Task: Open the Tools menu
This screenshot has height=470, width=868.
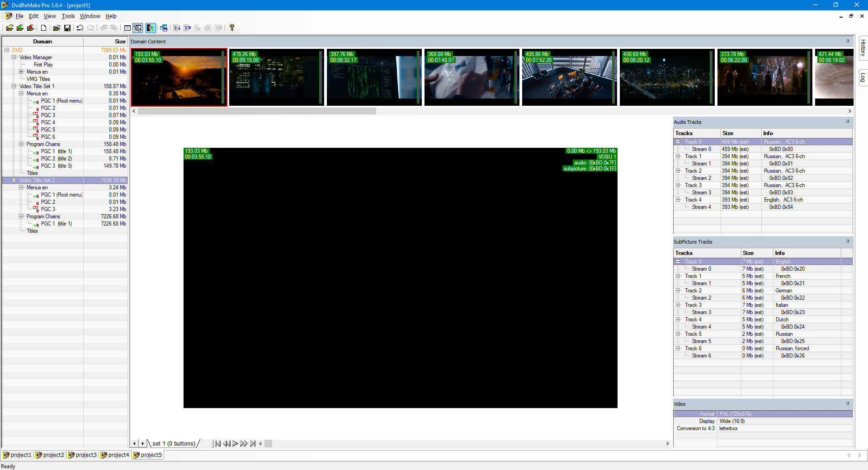Action: coord(68,16)
